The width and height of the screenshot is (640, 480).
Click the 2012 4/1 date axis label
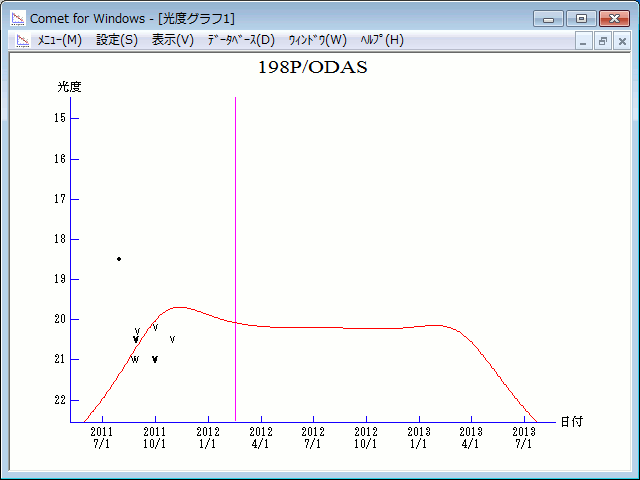261,437
